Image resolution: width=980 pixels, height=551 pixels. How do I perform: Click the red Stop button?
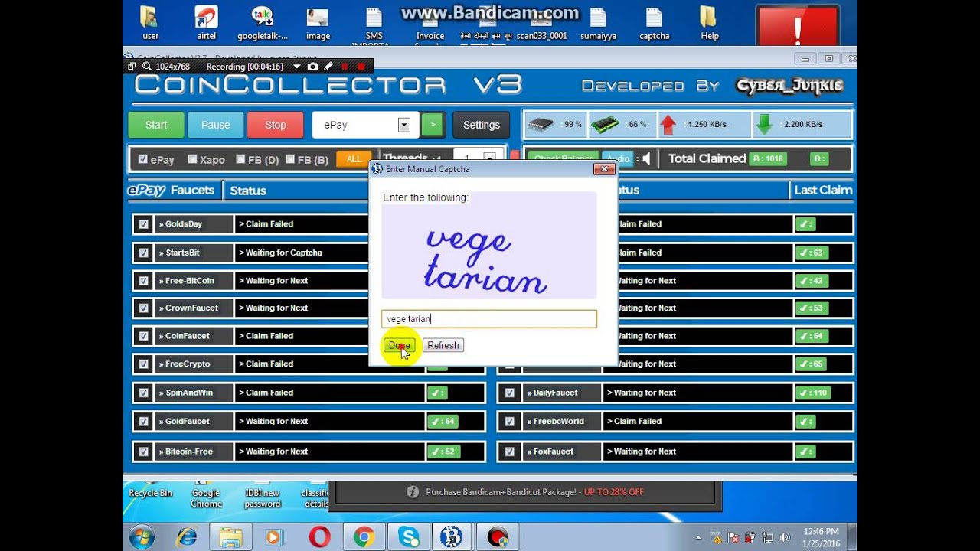276,125
